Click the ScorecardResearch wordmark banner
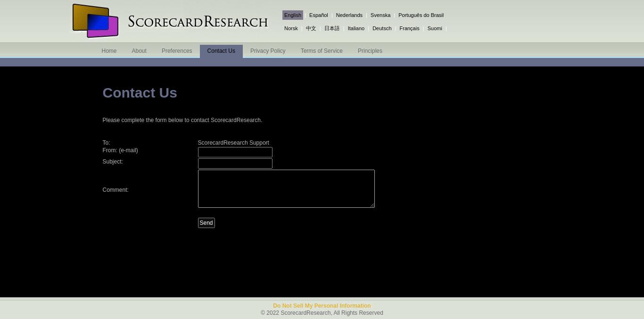The image size is (644, 319). 198,22
